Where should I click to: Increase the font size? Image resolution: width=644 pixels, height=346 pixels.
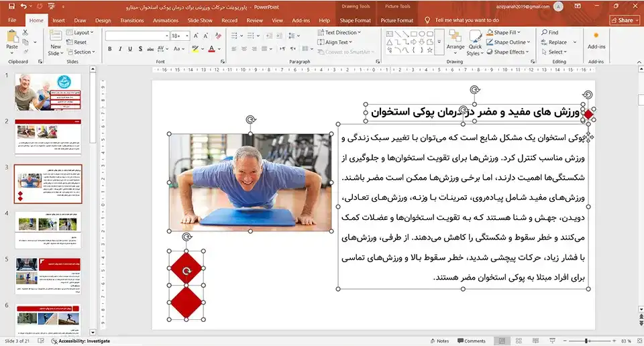(x=196, y=36)
